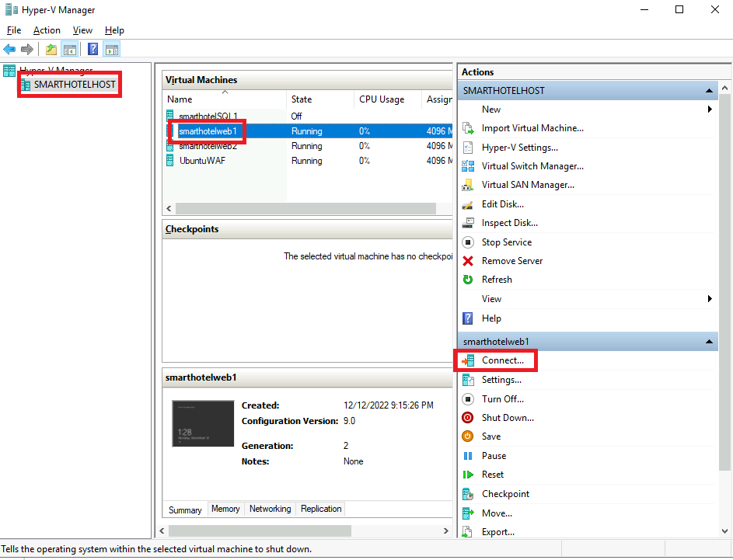This screenshot has height=560, width=733.
Task: Click the Hyper-V Manager root tree node
Action: 56,71
